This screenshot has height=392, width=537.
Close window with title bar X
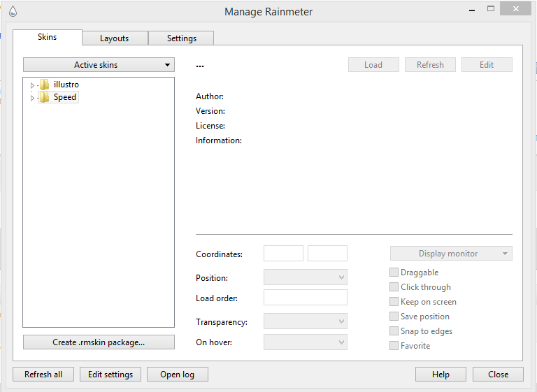pyautogui.click(x=516, y=9)
